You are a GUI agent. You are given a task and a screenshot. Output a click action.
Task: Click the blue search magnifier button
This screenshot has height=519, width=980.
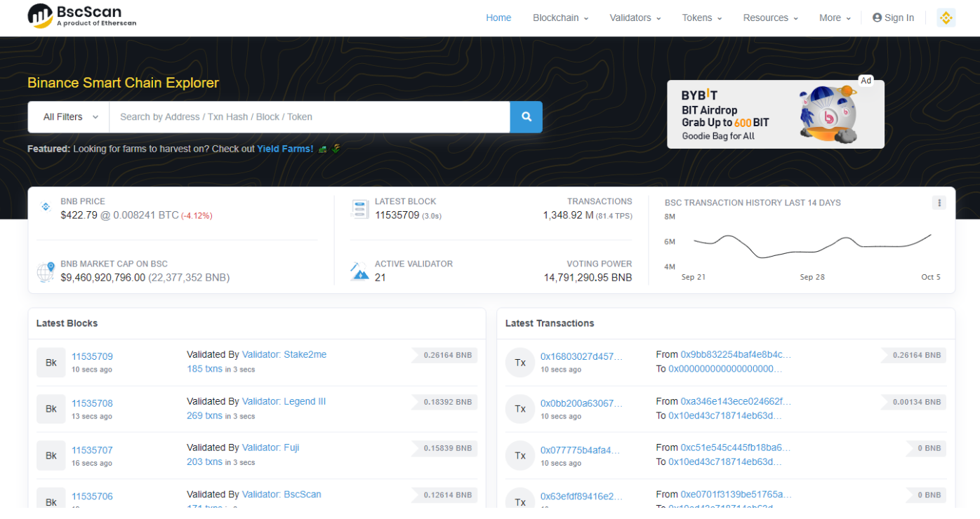526,117
